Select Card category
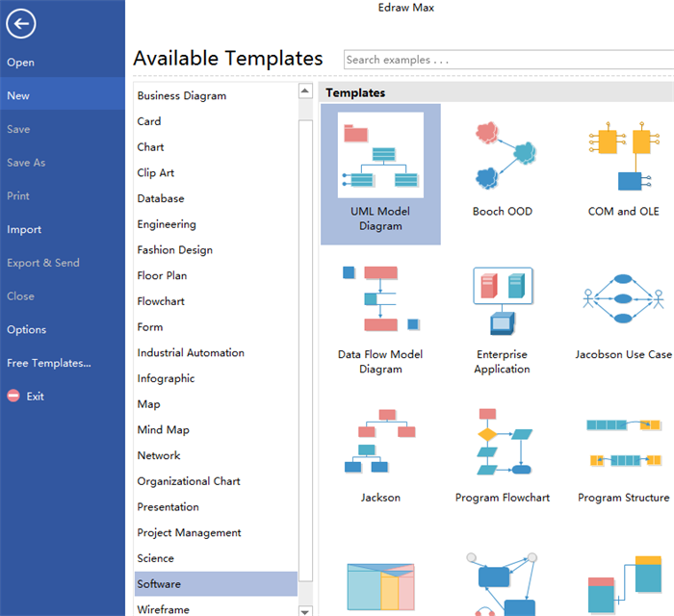 pyautogui.click(x=149, y=121)
